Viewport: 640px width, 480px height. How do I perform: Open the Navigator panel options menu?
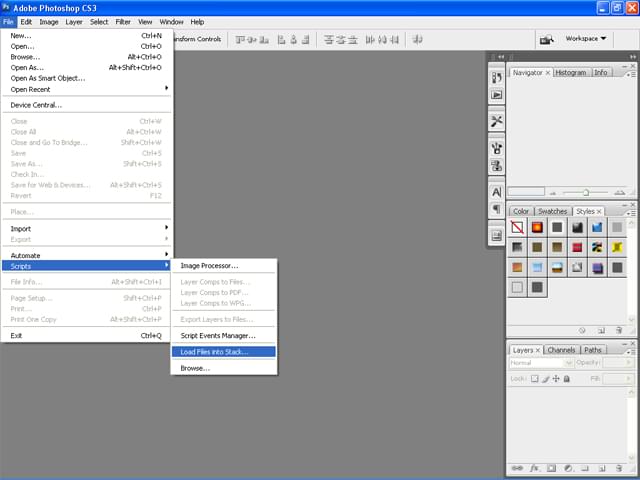[x=631, y=74]
